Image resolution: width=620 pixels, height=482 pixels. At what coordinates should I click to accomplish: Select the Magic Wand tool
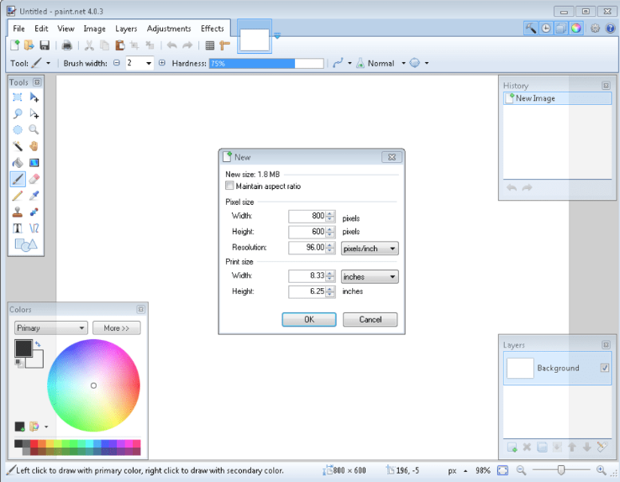coord(17,146)
